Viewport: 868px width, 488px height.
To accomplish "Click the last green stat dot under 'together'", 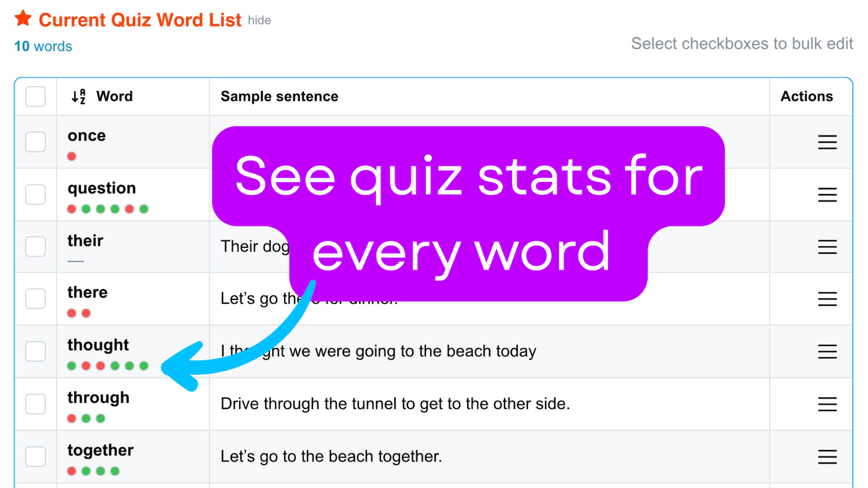I will (x=114, y=471).
